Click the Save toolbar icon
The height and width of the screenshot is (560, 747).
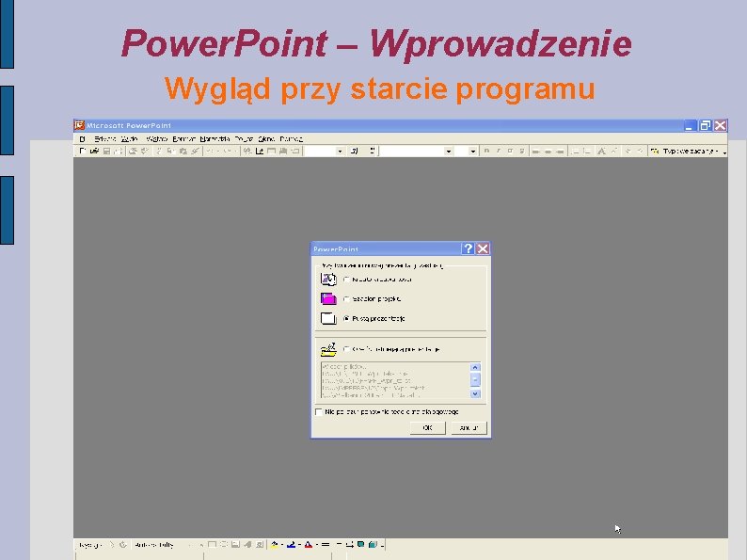tap(106, 152)
